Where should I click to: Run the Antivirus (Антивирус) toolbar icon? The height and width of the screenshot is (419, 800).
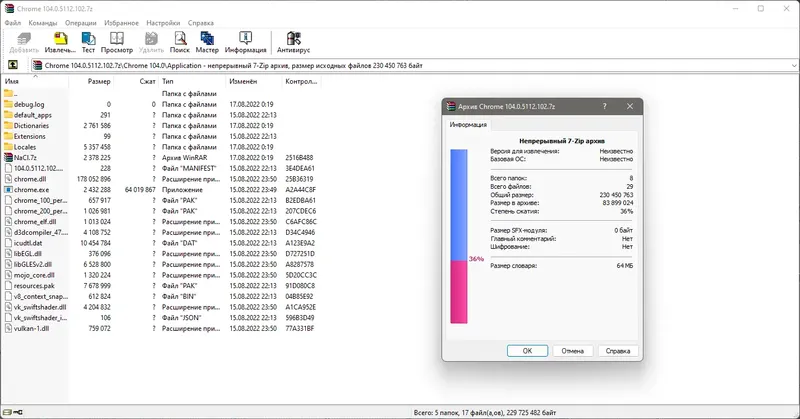(293, 39)
